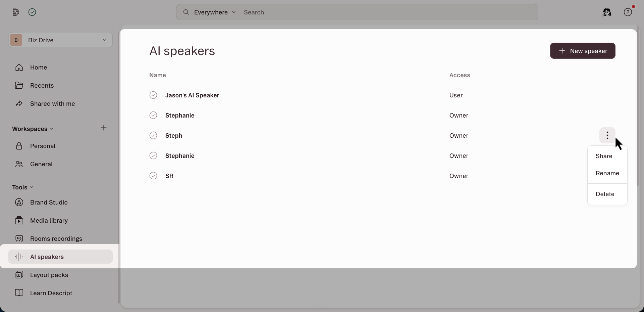644x312 pixels.
Task: Create a New speaker
Action: point(583,51)
